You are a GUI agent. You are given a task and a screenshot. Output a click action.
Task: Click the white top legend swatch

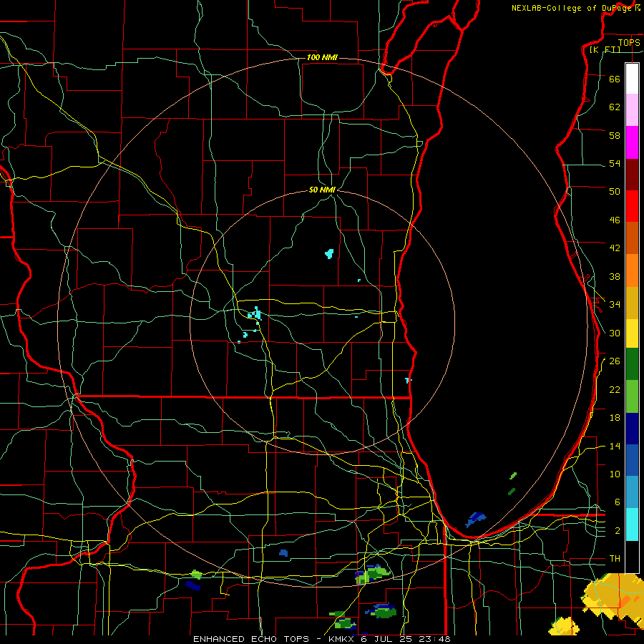632,79
